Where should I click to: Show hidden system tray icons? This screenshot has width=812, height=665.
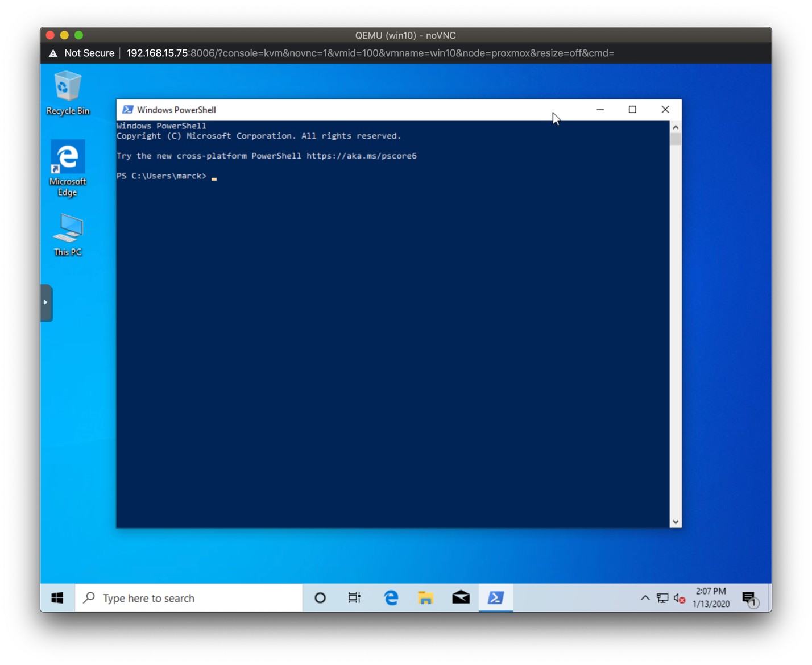pos(645,598)
